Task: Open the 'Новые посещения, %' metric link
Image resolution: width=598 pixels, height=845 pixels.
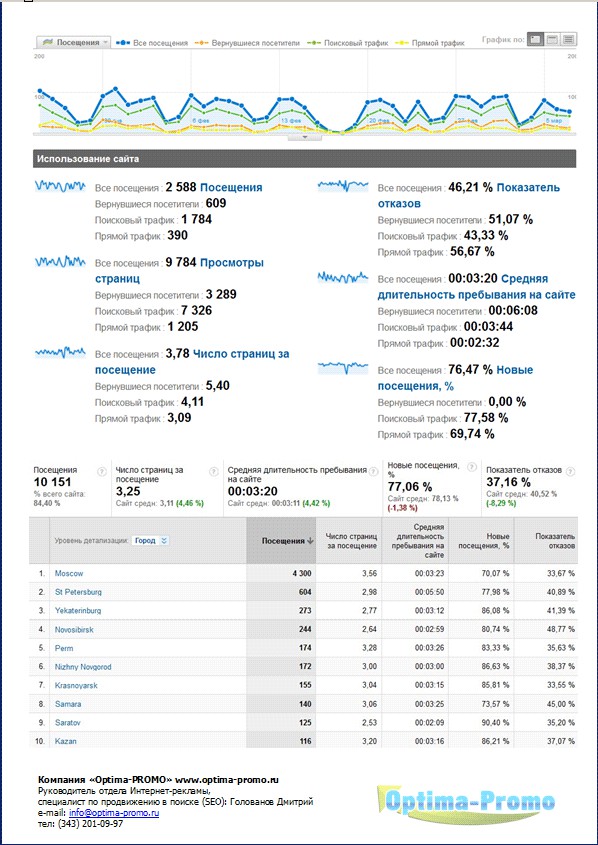Action: coord(455,378)
